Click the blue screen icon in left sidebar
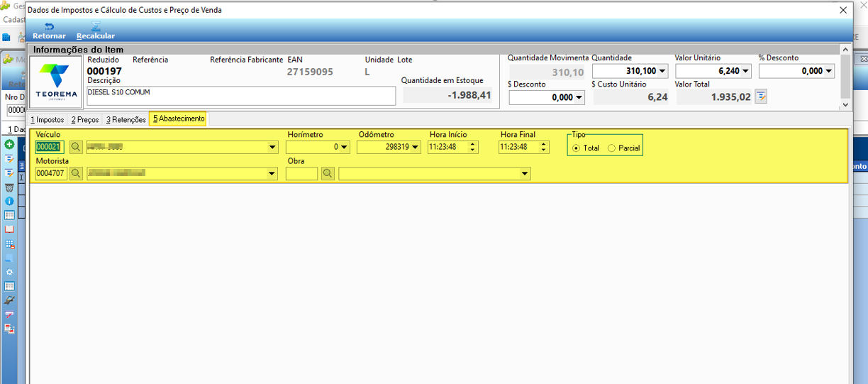The width and height of the screenshot is (868, 384). click(10, 258)
